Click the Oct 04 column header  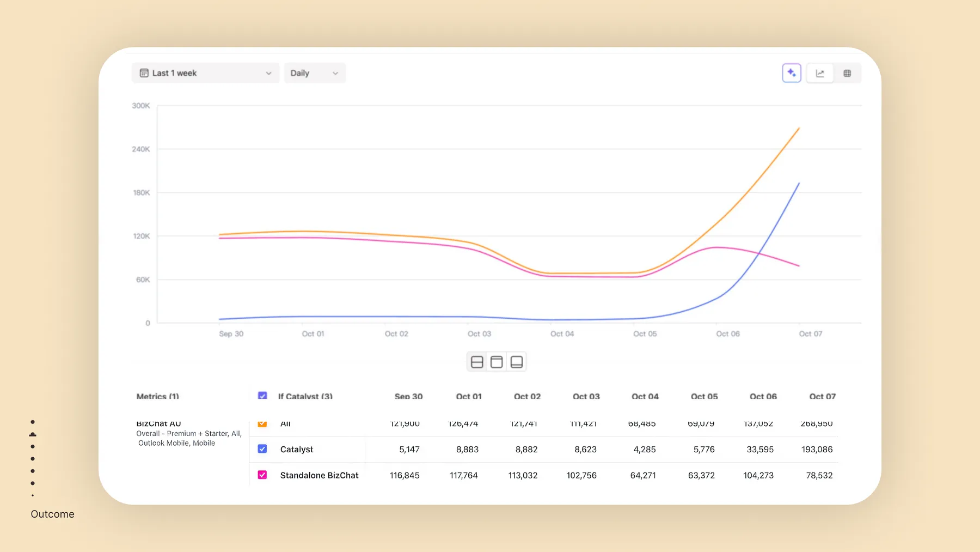645,396
